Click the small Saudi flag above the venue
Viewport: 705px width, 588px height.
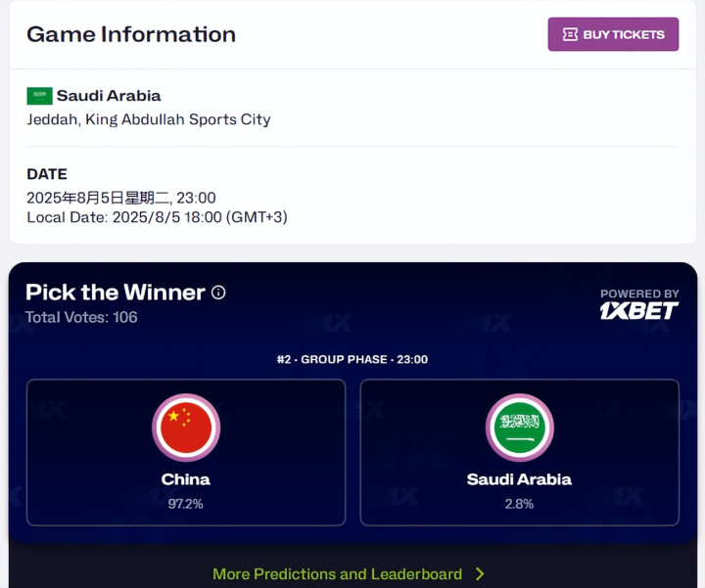click(39, 96)
